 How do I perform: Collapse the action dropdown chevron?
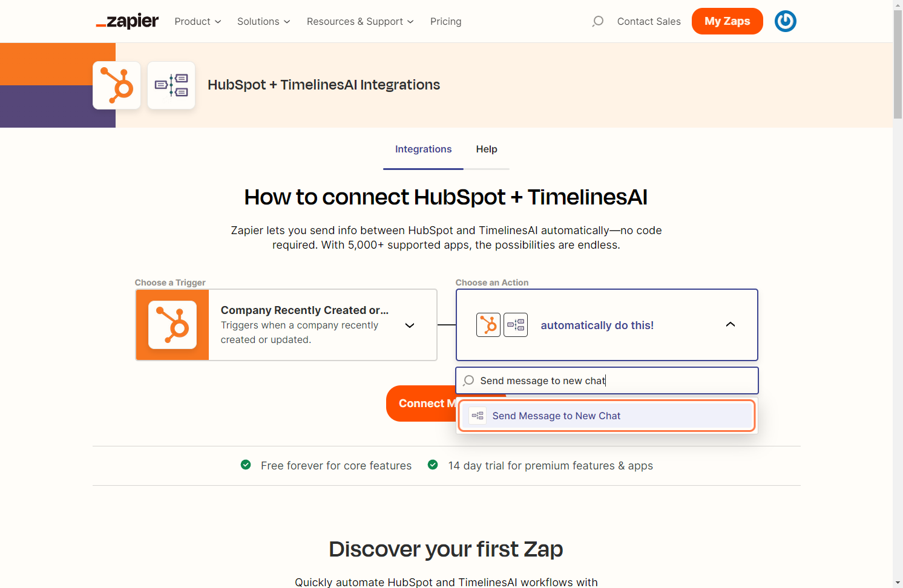[731, 324]
